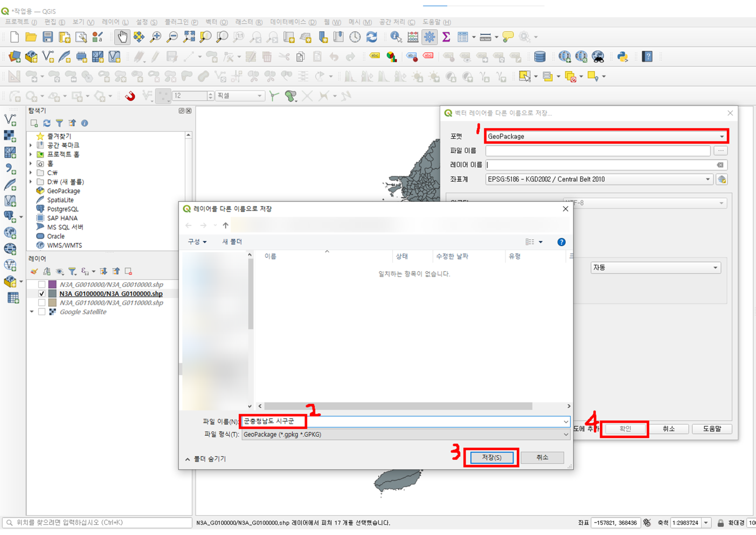This screenshot has height=535, width=756.
Task: Open the 픽셀 snapping unit dropdown
Action: 240,96
